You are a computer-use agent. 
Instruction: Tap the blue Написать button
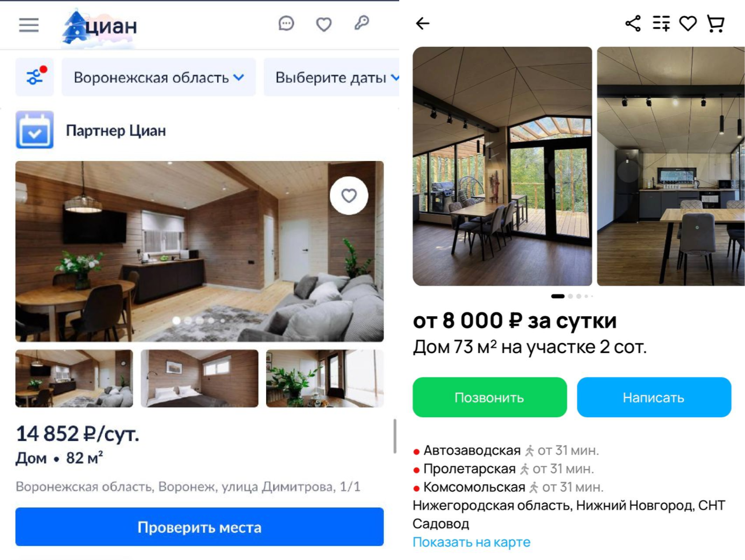[654, 397]
